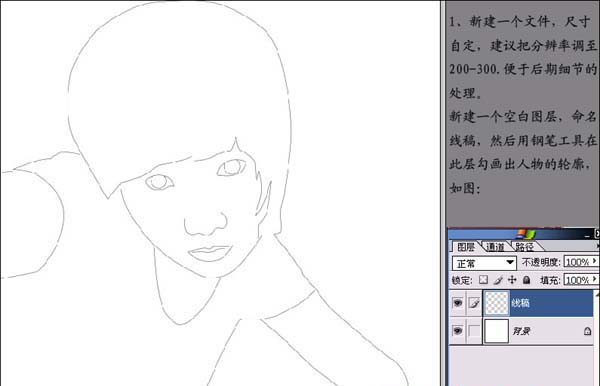Switch to the 通道 tab

[x=495, y=247]
